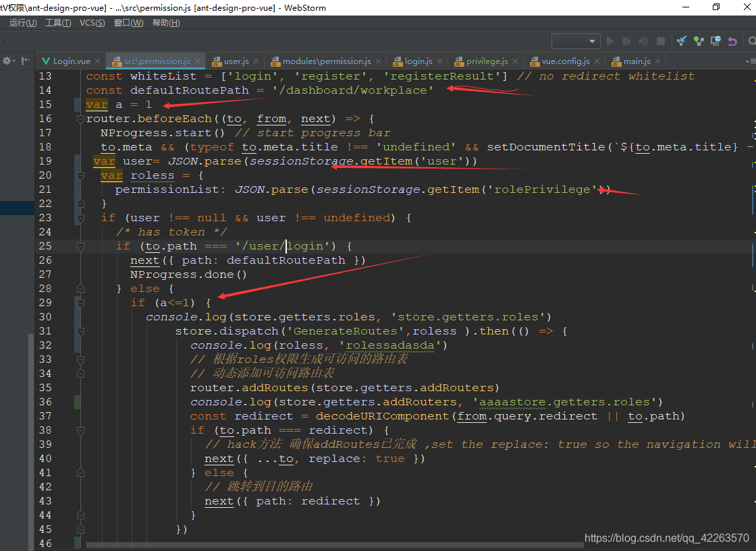Click 'rolessadasda' string on line 32
The image size is (756, 551).
pyautogui.click(x=389, y=345)
